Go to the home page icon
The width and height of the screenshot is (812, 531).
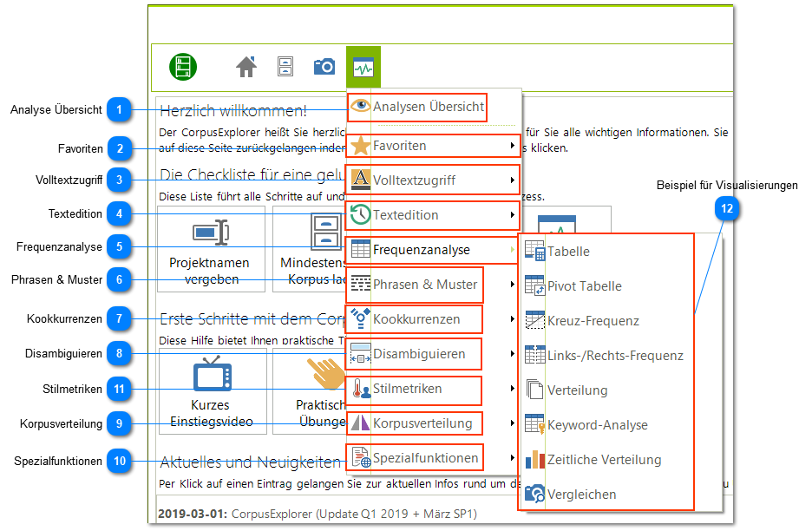246,67
